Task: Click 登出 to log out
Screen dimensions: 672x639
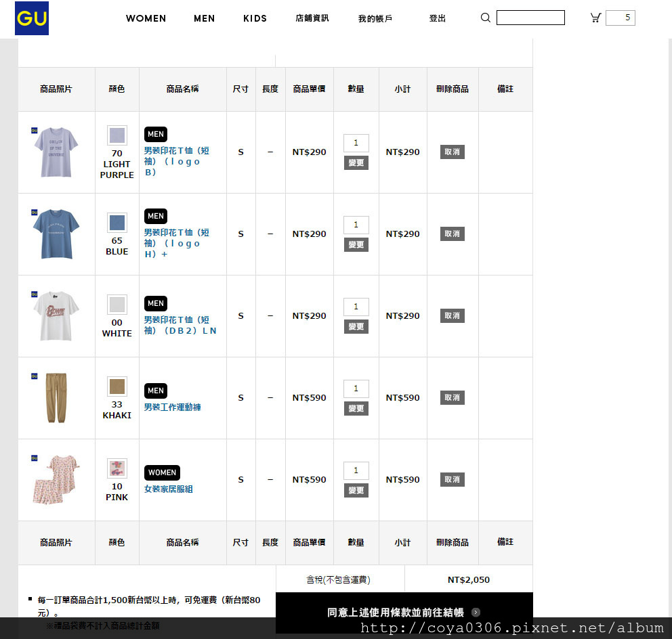Action: click(x=438, y=18)
